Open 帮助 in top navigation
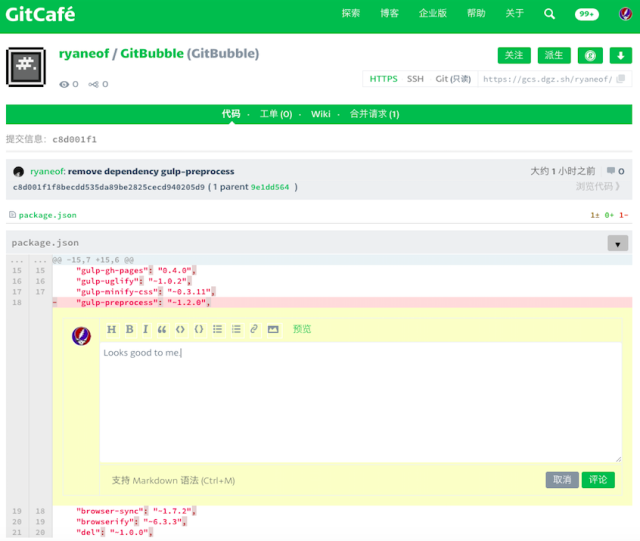The width and height of the screenshot is (640, 541). click(476, 13)
